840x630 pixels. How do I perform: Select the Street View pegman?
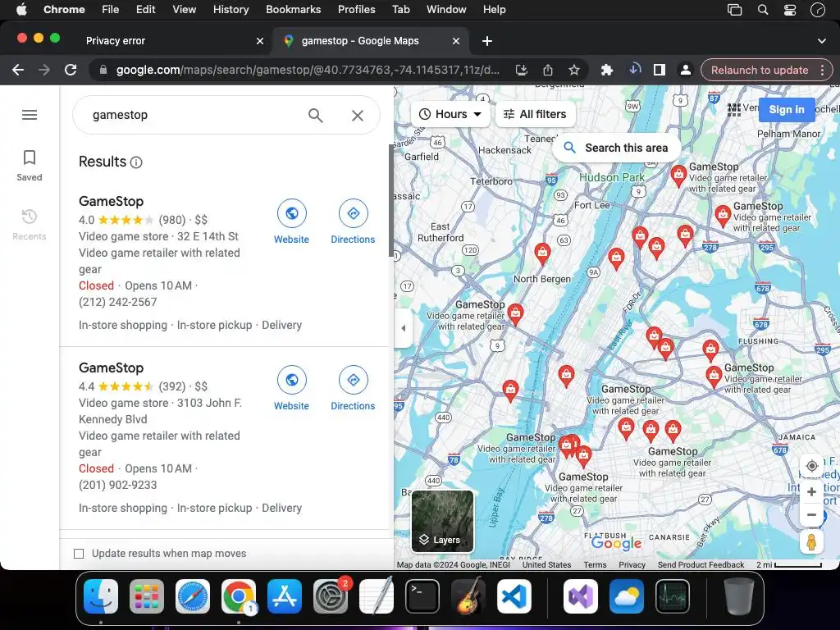[811, 541]
